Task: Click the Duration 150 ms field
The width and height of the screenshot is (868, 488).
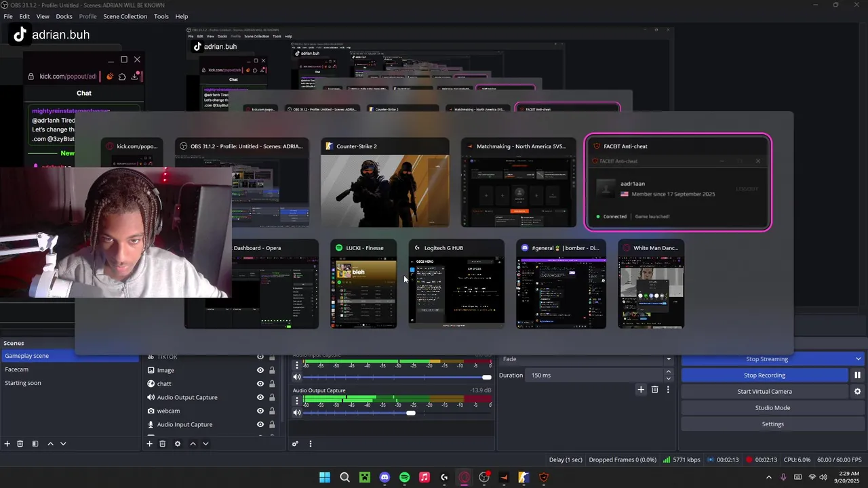Action: [595, 375]
